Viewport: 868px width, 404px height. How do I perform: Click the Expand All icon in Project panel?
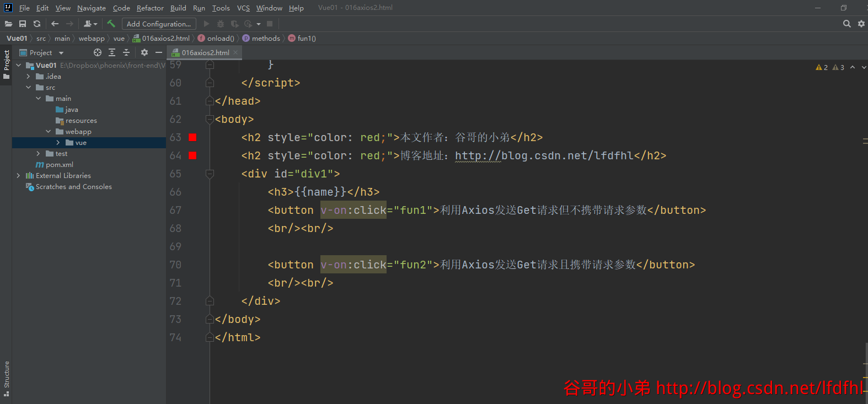pos(112,52)
